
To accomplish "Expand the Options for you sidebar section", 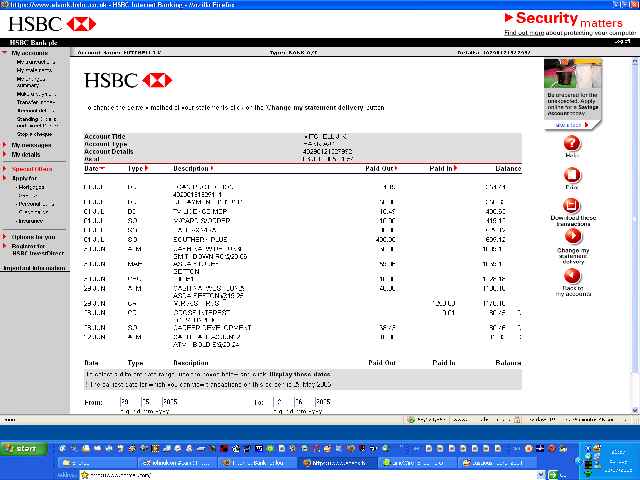I will tap(4, 237).
